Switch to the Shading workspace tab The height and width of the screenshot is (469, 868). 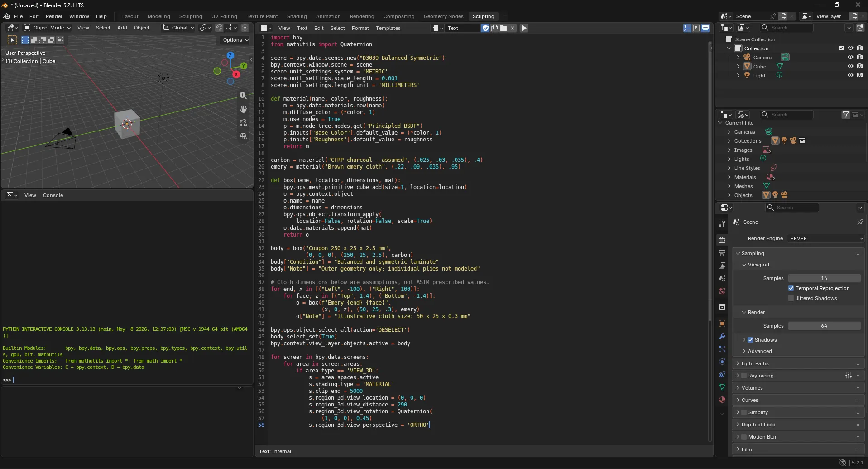pos(297,16)
